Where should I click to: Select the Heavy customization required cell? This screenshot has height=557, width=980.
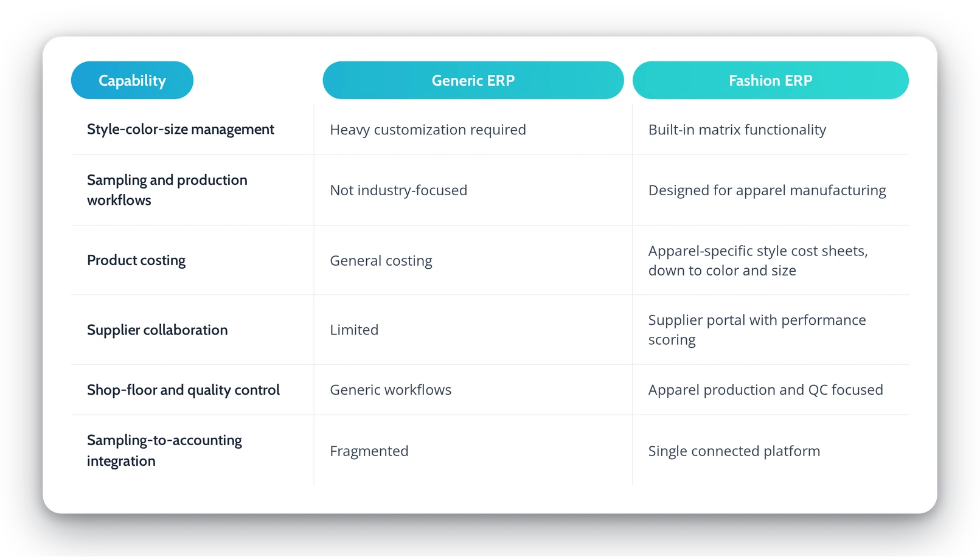click(x=428, y=130)
